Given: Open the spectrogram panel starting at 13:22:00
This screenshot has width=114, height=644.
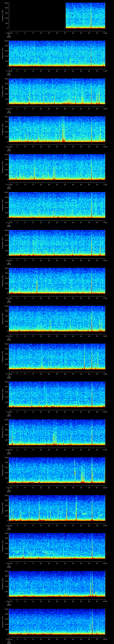Looking at the screenshot, I should pos(57,508).
